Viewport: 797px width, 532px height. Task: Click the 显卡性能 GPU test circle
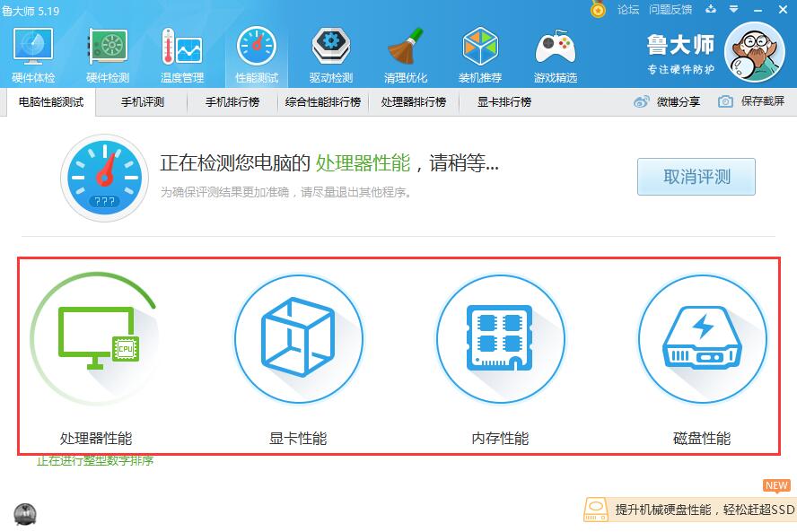[x=299, y=339]
